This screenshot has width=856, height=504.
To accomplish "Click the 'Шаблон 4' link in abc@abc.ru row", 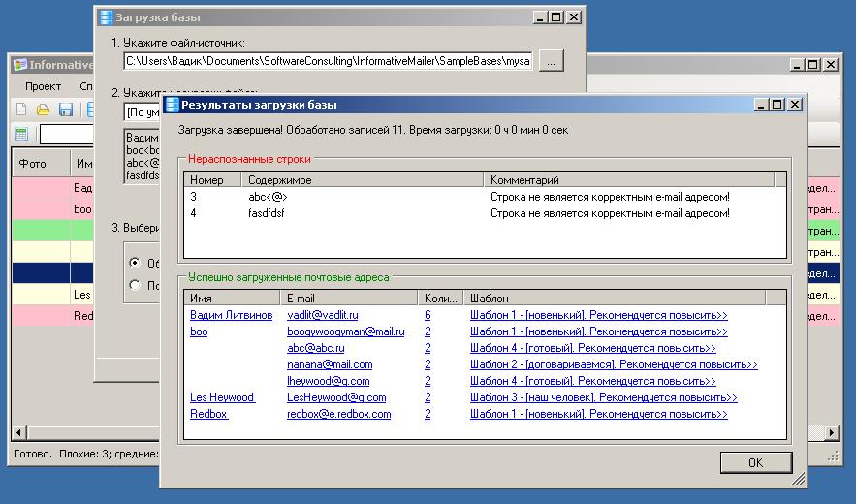I will point(593,348).
